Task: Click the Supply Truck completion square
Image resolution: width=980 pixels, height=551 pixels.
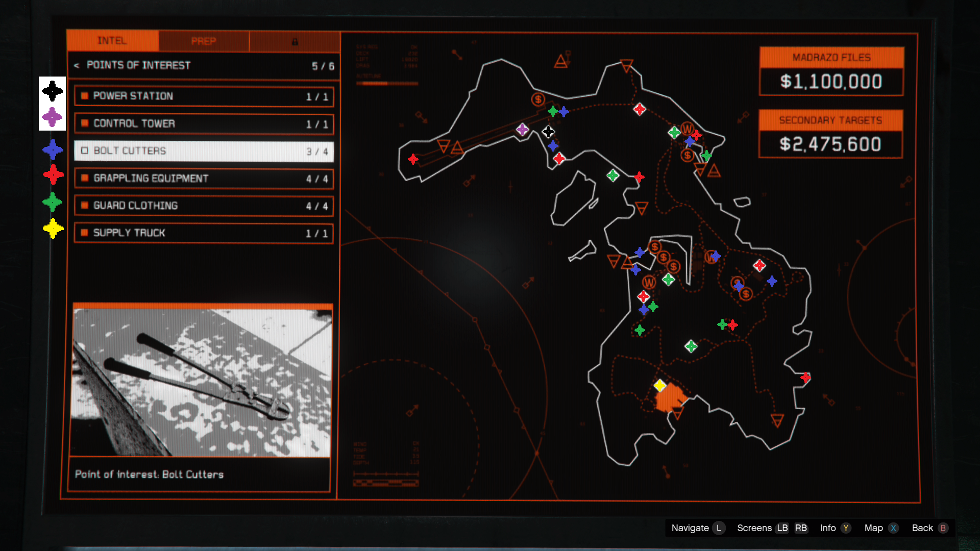Action: 85,233
